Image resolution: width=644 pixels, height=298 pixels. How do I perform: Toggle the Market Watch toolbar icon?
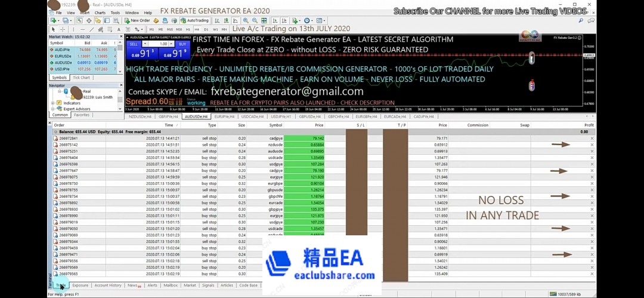[79, 20]
